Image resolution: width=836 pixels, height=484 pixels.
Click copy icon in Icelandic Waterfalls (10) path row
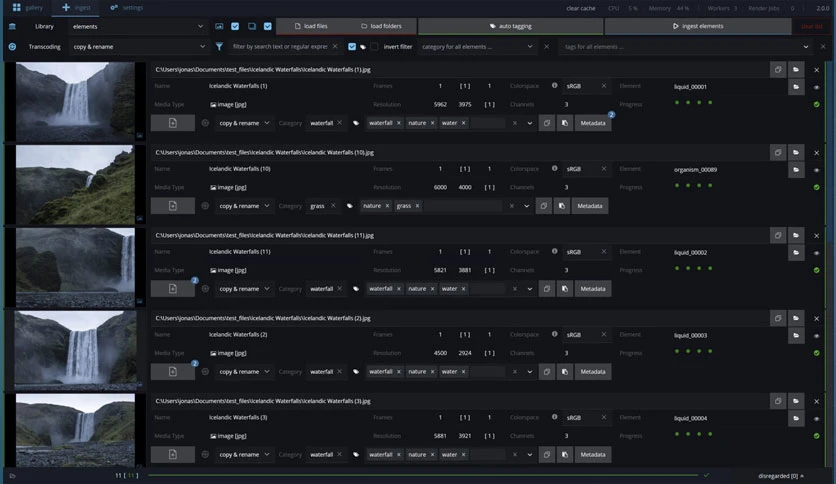778,152
